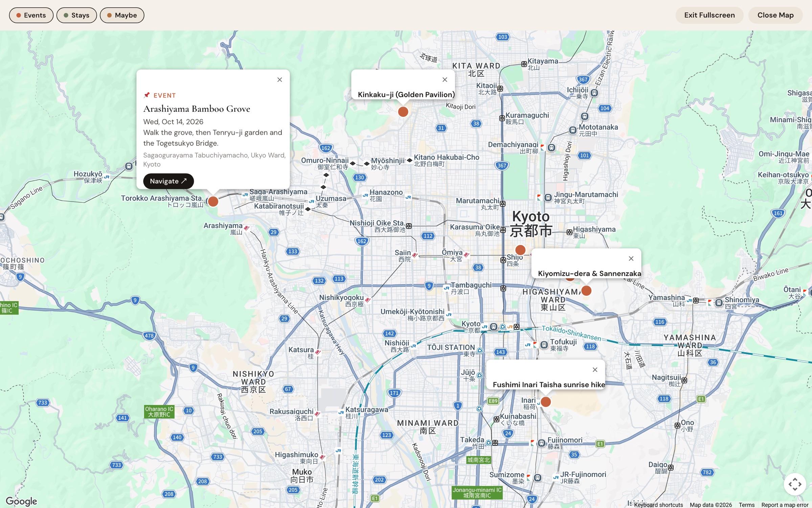Toggle the Stays filter chip
The height and width of the screenshot is (508, 812).
(x=76, y=15)
